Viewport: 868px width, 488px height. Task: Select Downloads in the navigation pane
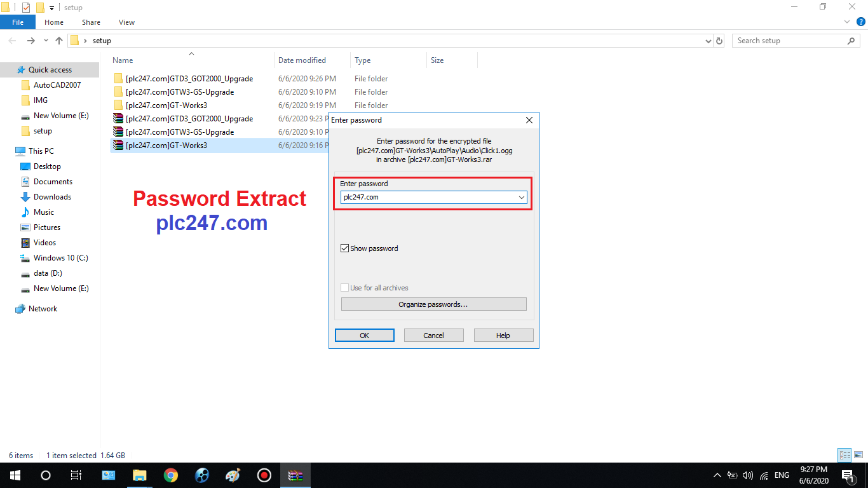coord(52,197)
